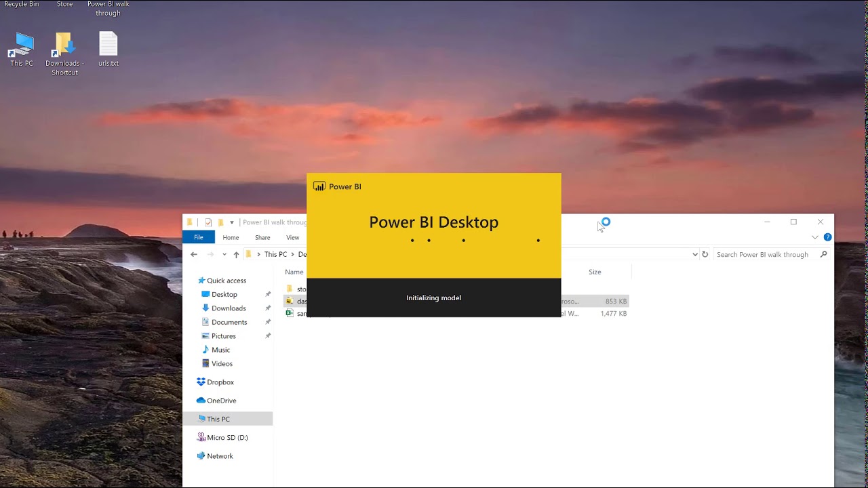Select Desktop in the navigation pane
Viewport: 868px width, 488px height.
(x=224, y=294)
